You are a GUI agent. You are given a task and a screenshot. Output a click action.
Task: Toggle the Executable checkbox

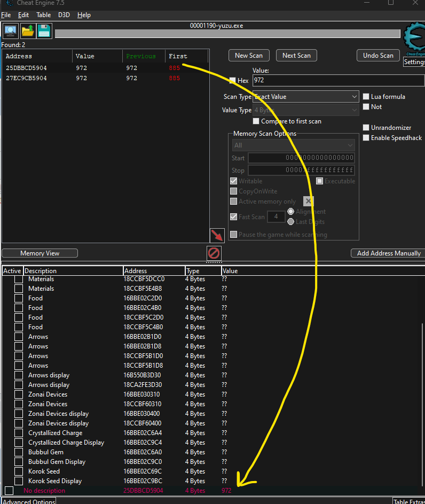[x=319, y=181]
